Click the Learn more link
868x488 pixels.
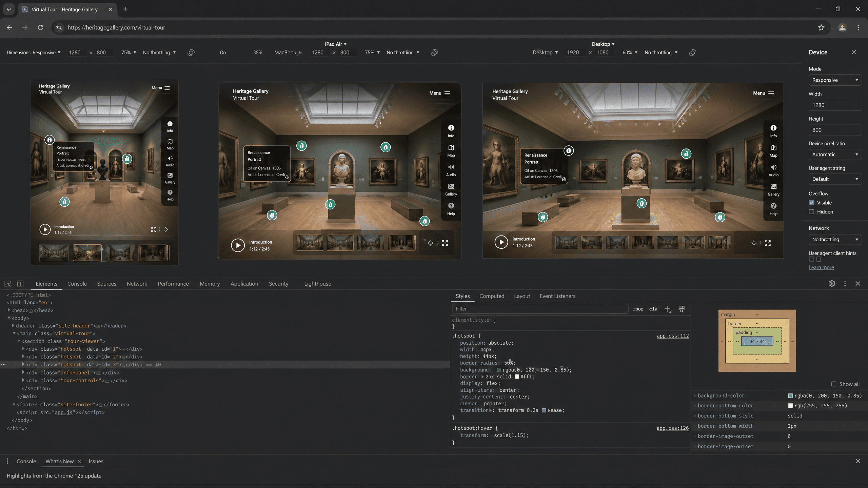821,267
